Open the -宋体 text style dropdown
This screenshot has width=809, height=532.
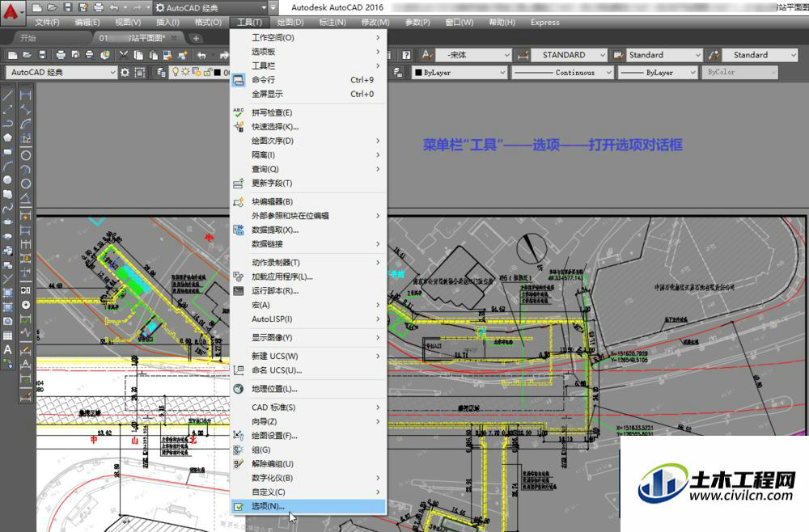point(473,55)
